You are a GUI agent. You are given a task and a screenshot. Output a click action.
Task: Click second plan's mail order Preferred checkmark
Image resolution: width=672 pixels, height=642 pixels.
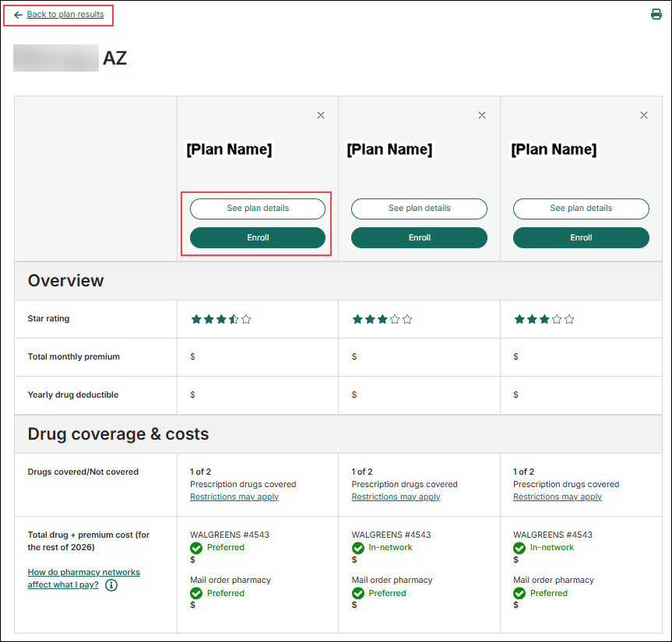click(x=358, y=593)
